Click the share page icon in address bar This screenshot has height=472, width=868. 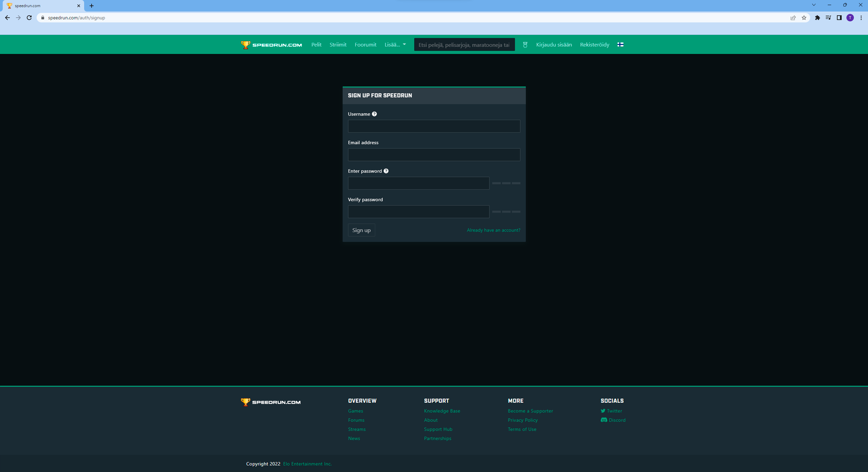(793, 18)
